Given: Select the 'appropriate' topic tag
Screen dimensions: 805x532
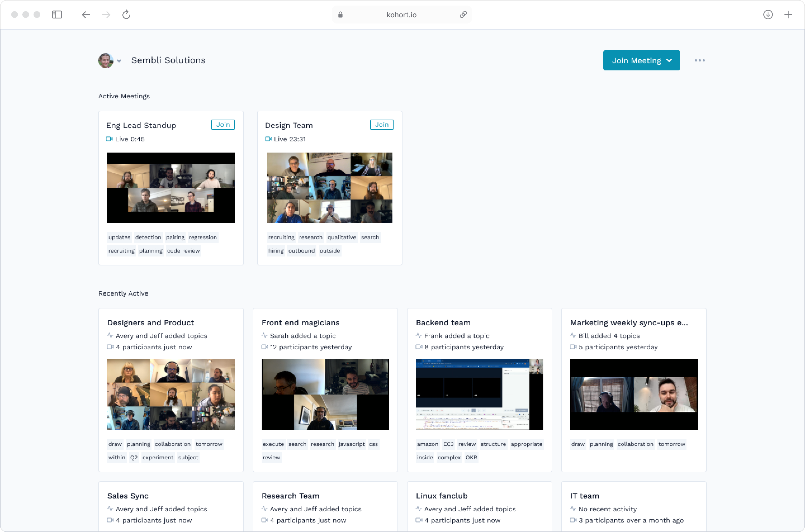Looking at the screenshot, I should [x=527, y=444].
